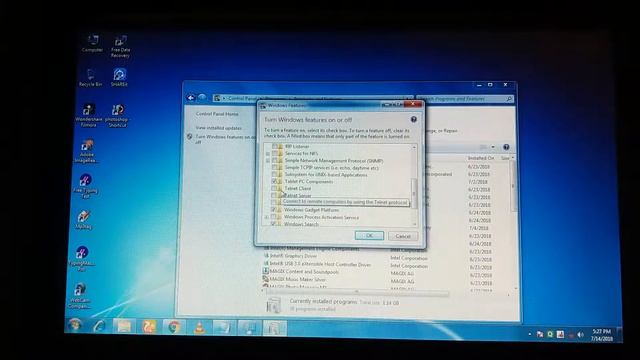Click the vertical scrollbar thumb in the Windows Features list
640x360 pixels.
pyautogui.click(x=414, y=193)
